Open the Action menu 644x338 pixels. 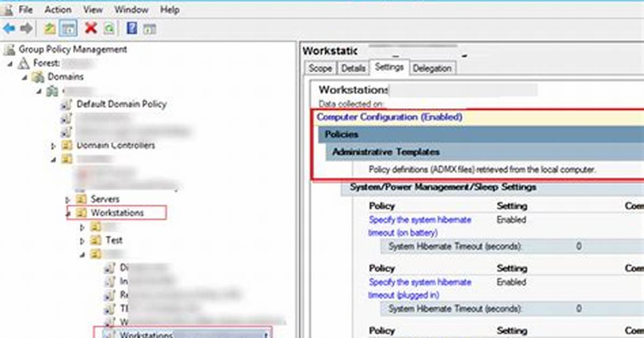[58, 10]
